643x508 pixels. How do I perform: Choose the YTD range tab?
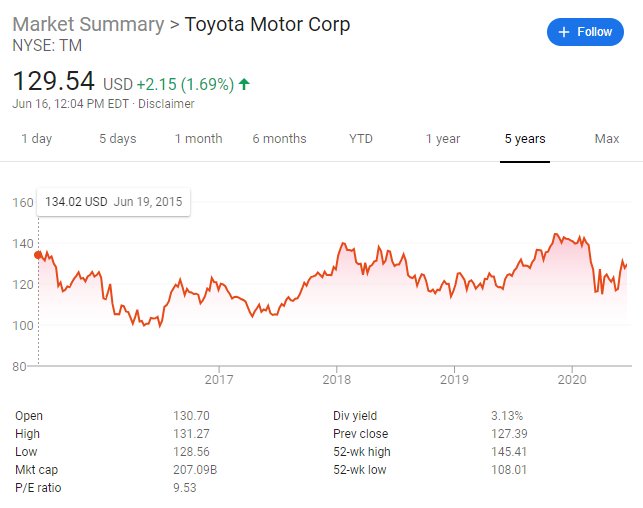pos(361,139)
